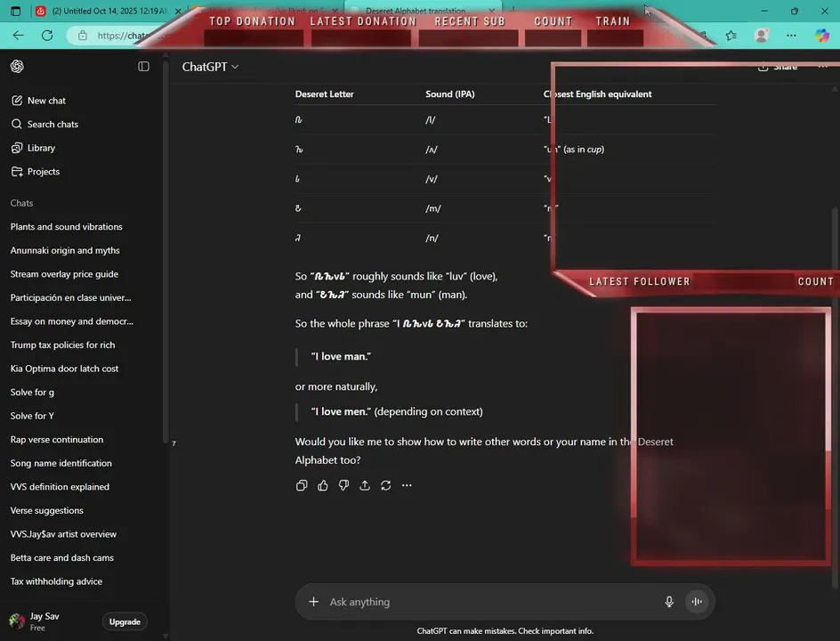Launch voice mode with waveform icon
This screenshot has width=840, height=641.
tap(697, 602)
